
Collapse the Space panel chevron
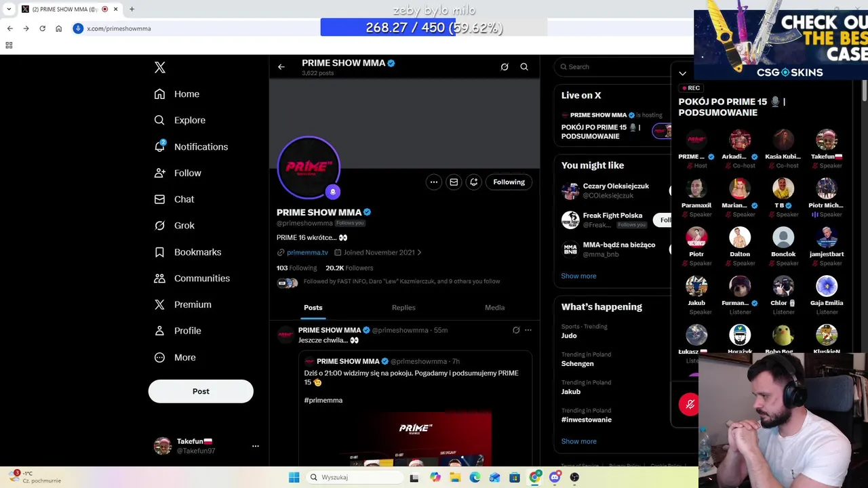pos(683,73)
